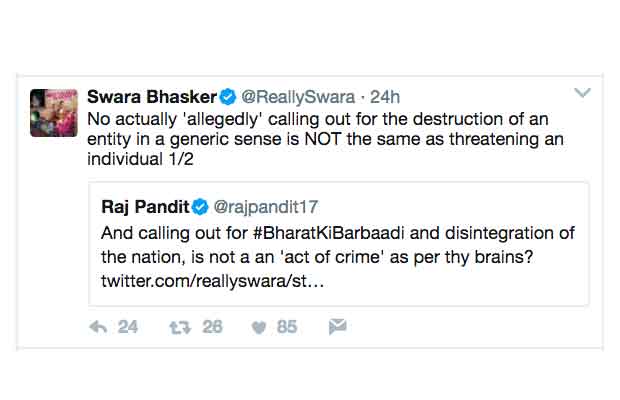Open Swara Bhasker display name link
This screenshot has width=620, height=400.
pos(152,97)
